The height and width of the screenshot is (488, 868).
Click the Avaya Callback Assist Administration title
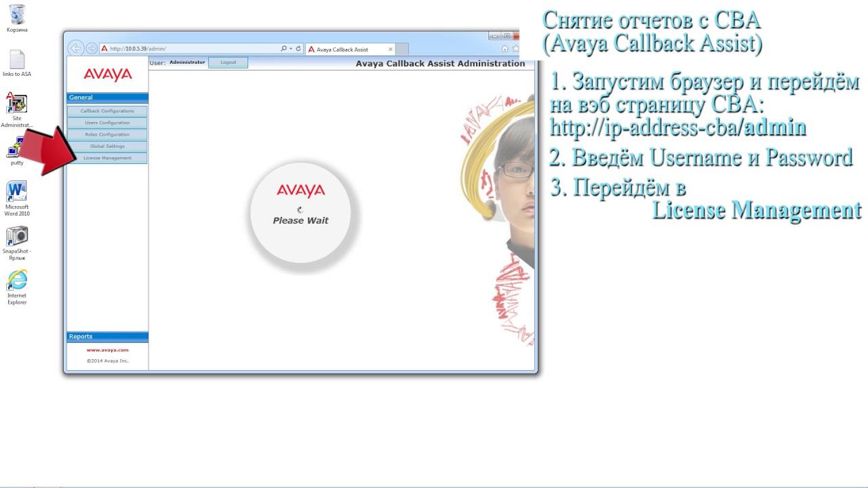pos(440,64)
